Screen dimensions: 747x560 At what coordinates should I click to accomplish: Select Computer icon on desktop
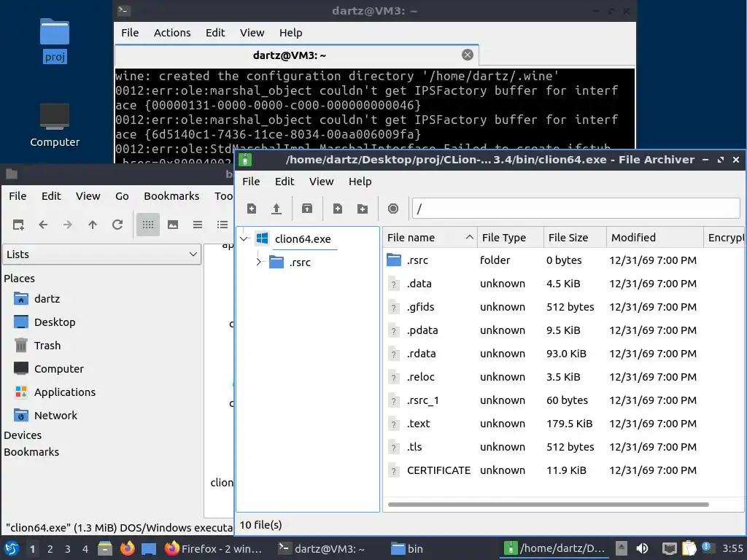coord(54,125)
